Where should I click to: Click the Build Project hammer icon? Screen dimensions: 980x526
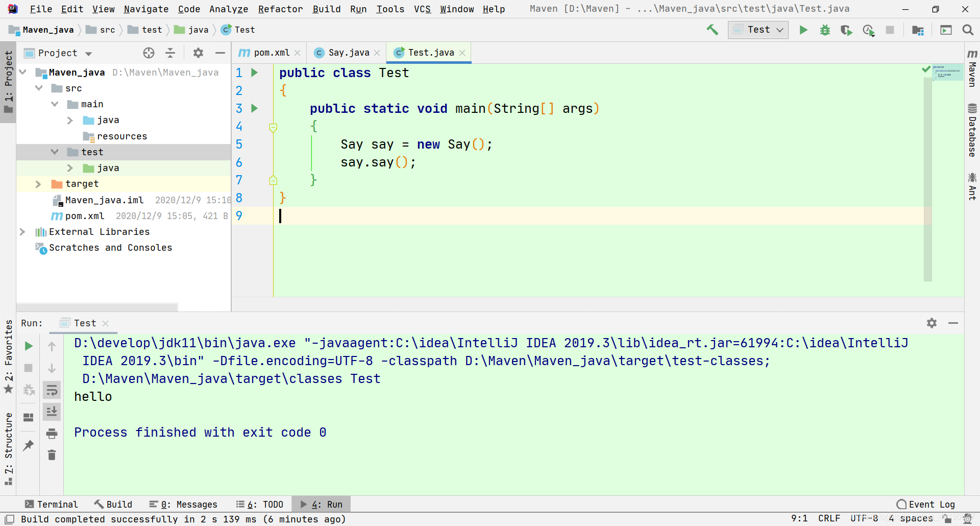712,30
